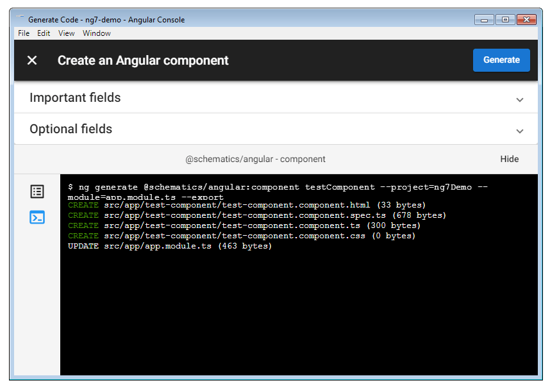The image size is (550, 392).
Task: Click the chevron beside Optional fields
Action: 520,130
